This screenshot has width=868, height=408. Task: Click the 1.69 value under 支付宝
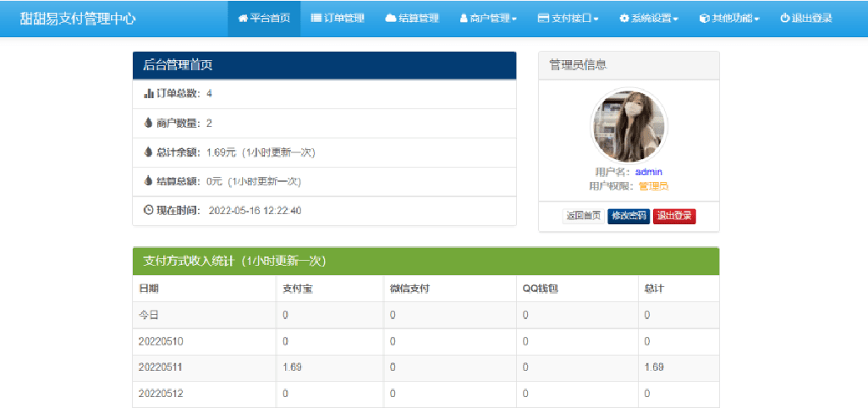click(292, 367)
